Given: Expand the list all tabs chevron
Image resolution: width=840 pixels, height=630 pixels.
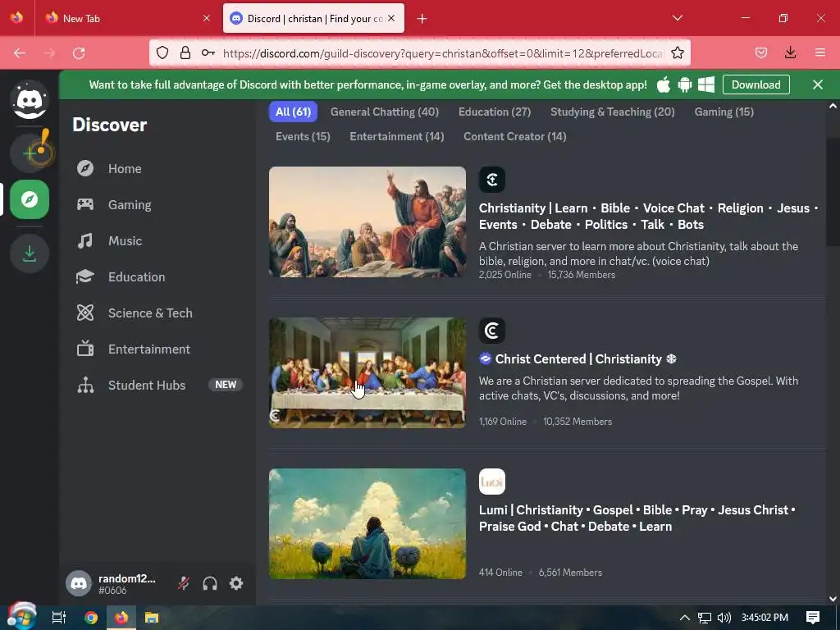Looking at the screenshot, I should (x=677, y=18).
